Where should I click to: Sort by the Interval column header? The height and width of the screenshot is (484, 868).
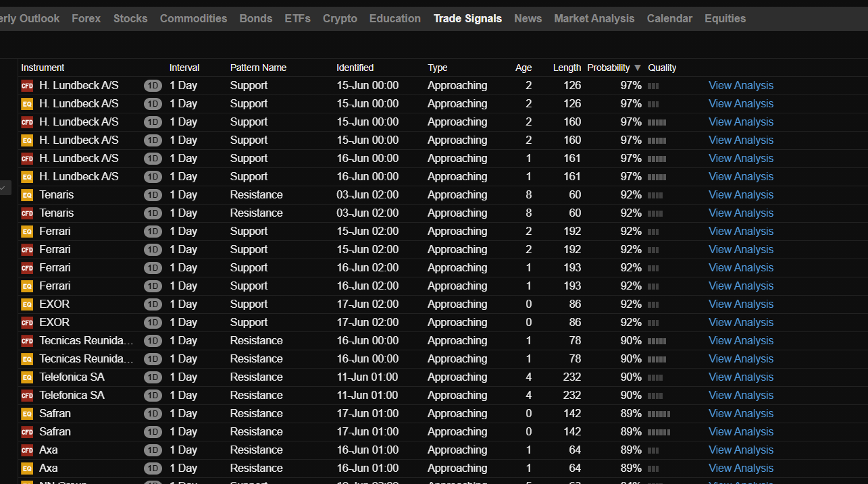[184, 68]
